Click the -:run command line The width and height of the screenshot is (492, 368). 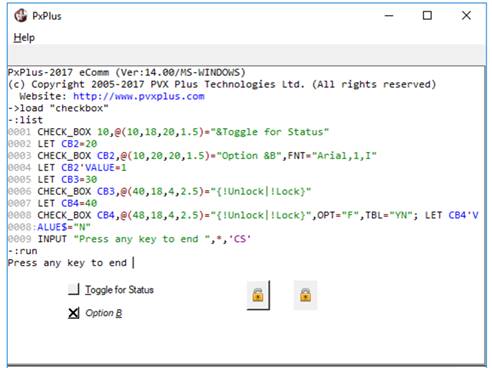click(x=23, y=251)
